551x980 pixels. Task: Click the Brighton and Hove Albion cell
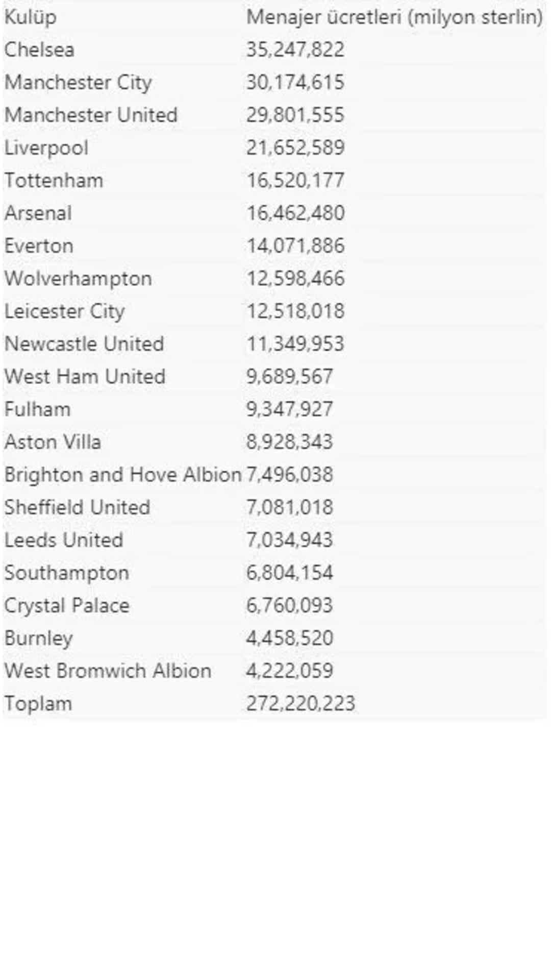pyautogui.click(x=122, y=475)
